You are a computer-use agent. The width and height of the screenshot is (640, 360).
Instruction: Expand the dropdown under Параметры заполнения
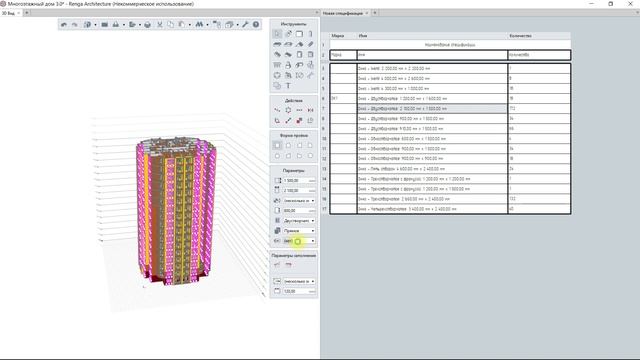(313, 281)
